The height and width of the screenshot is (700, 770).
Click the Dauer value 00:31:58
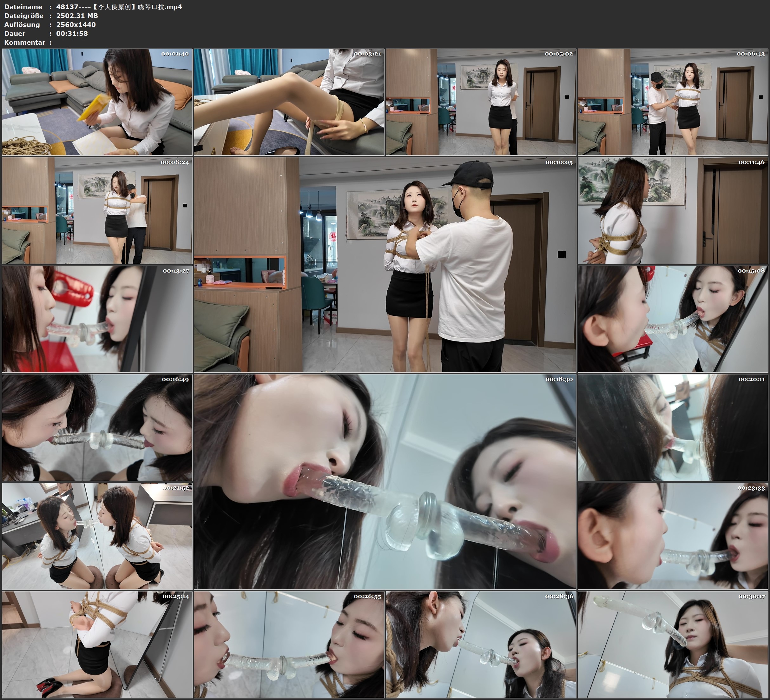click(x=72, y=34)
